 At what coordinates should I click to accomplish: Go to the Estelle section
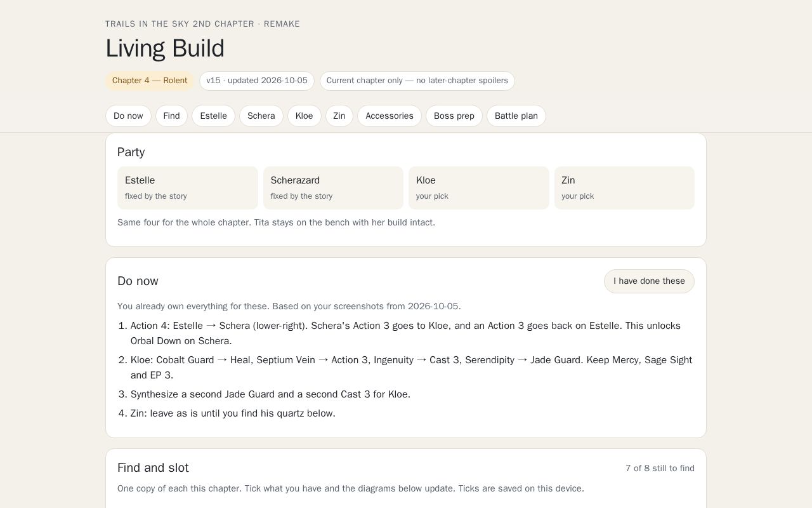pyautogui.click(x=213, y=116)
